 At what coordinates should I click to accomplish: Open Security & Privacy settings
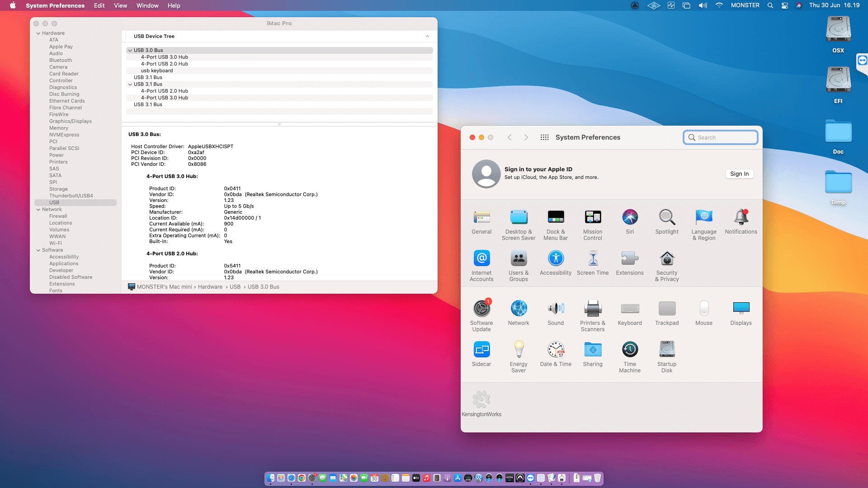click(666, 259)
